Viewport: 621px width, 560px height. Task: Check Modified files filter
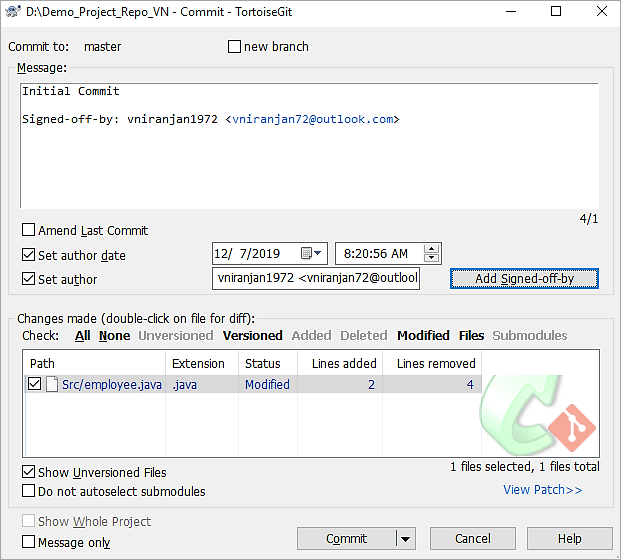423,336
